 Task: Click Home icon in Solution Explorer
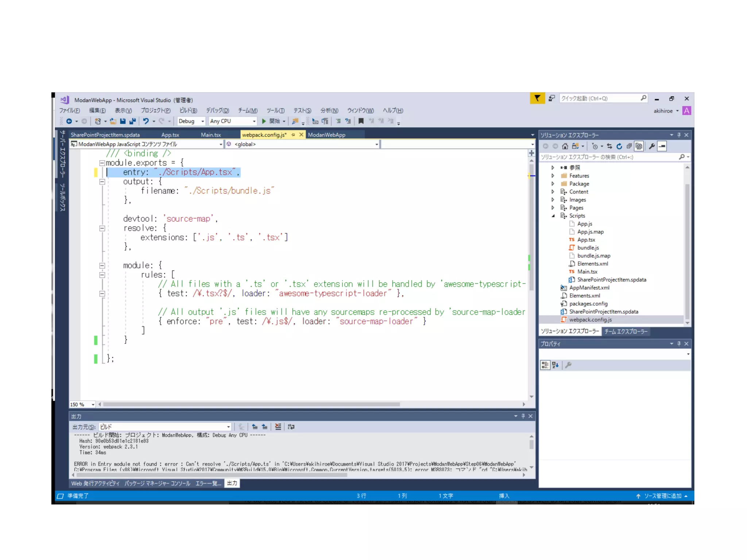565,146
